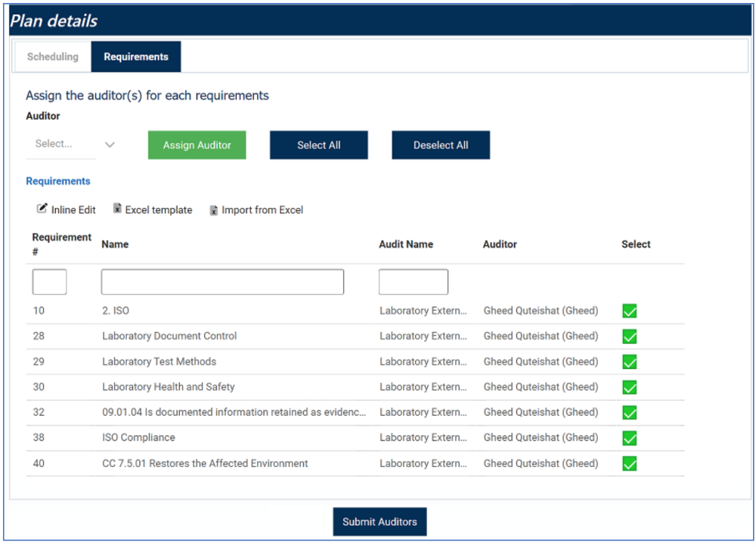Click the Excel template file icon

point(117,208)
